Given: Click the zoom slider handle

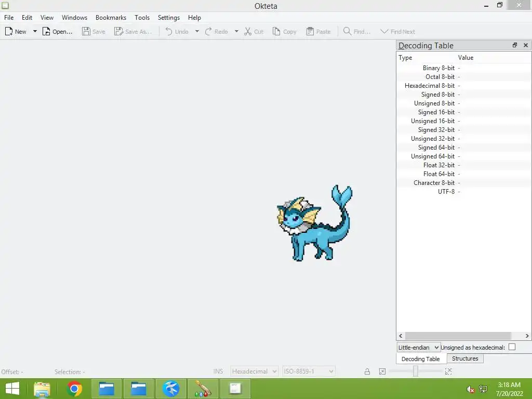Looking at the screenshot, I should click(415, 371).
